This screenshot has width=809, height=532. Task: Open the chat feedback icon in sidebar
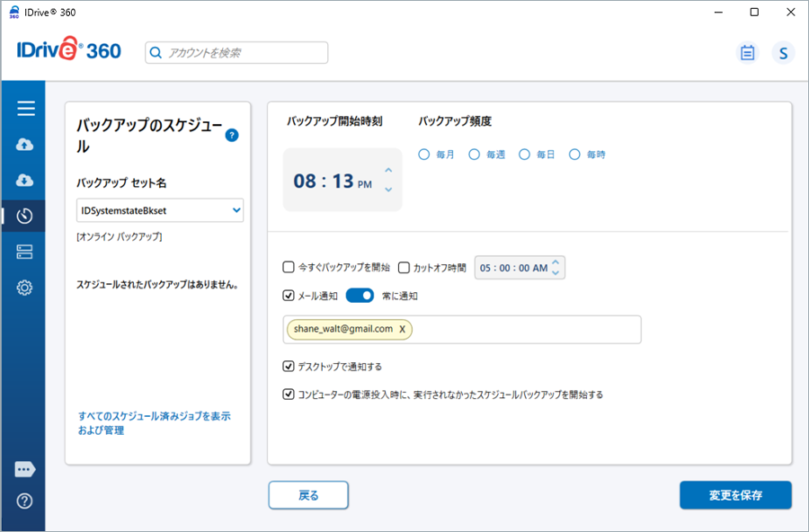point(25,469)
